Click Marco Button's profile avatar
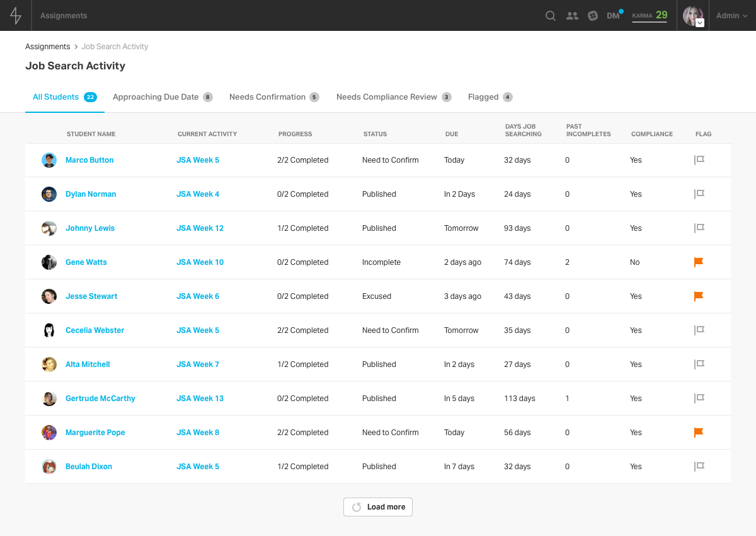Image resolution: width=756 pixels, height=536 pixels. click(x=49, y=160)
